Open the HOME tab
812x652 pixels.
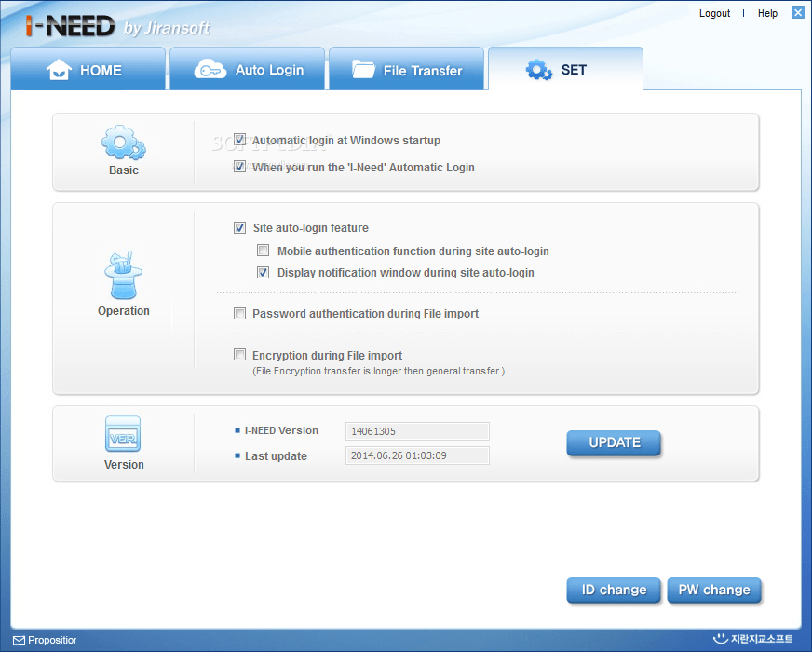click(x=88, y=69)
